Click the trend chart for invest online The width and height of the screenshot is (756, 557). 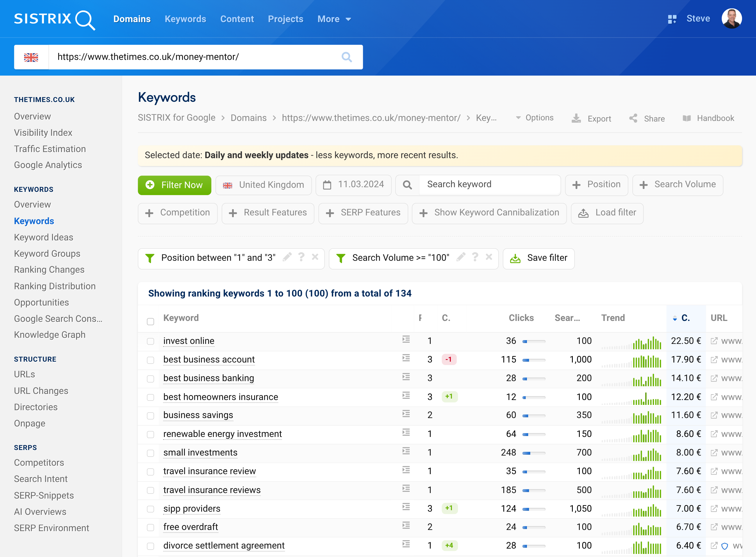tap(632, 342)
